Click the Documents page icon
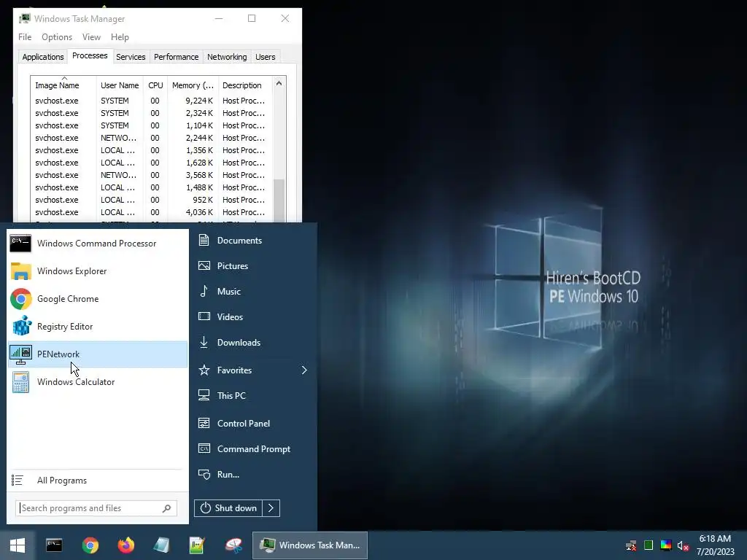 tap(204, 241)
